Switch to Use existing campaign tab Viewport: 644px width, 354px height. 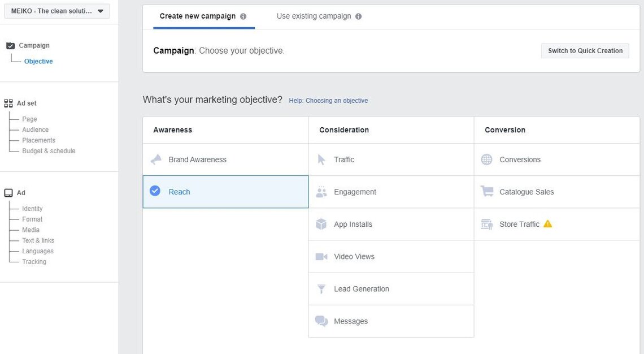[x=314, y=16]
